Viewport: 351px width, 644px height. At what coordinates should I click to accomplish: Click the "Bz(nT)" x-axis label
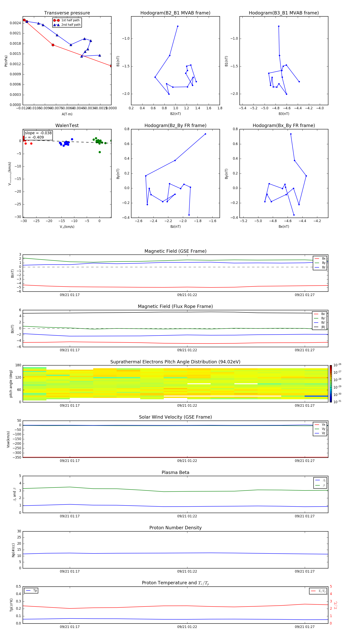click(175, 227)
